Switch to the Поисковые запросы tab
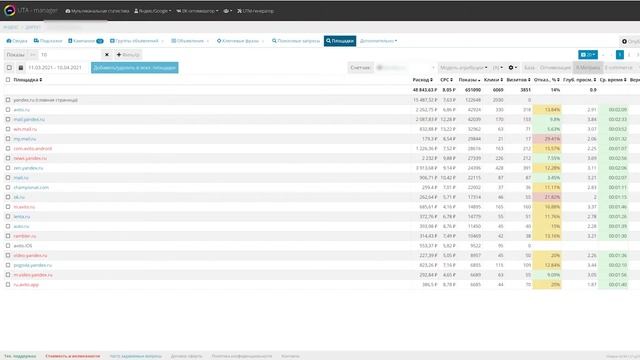640x360 pixels. [296, 41]
